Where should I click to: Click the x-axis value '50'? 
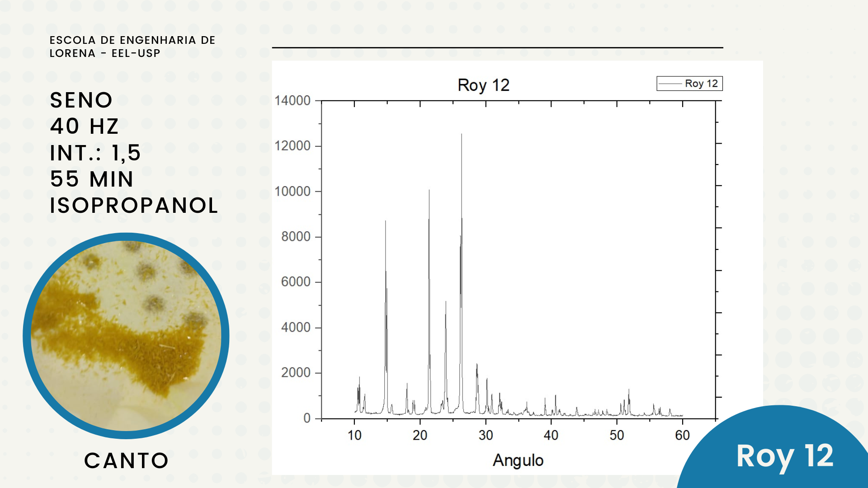(x=617, y=435)
